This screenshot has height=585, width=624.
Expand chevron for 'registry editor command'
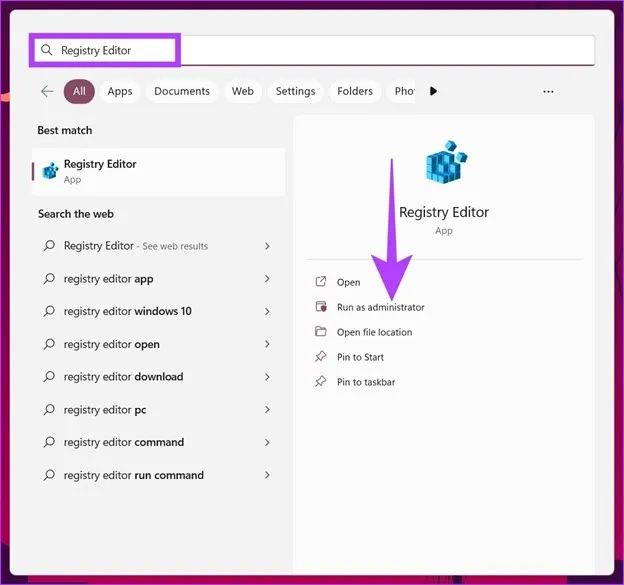click(x=267, y=442)
